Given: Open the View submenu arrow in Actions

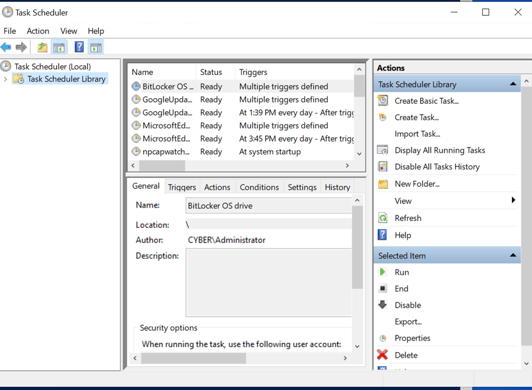Looking at the screenshot, I should pos(513,200).
